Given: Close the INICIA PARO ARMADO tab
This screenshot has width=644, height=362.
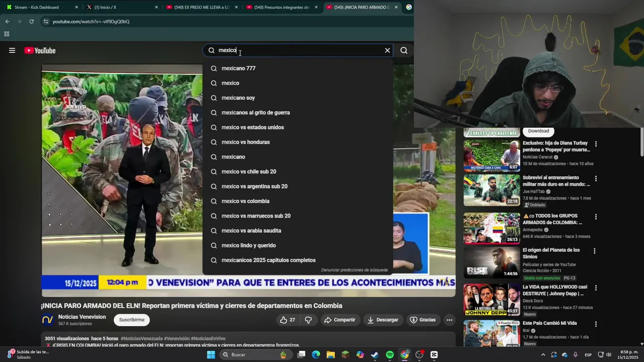Looking at the screenshot, I should click(x=396, y=7).
